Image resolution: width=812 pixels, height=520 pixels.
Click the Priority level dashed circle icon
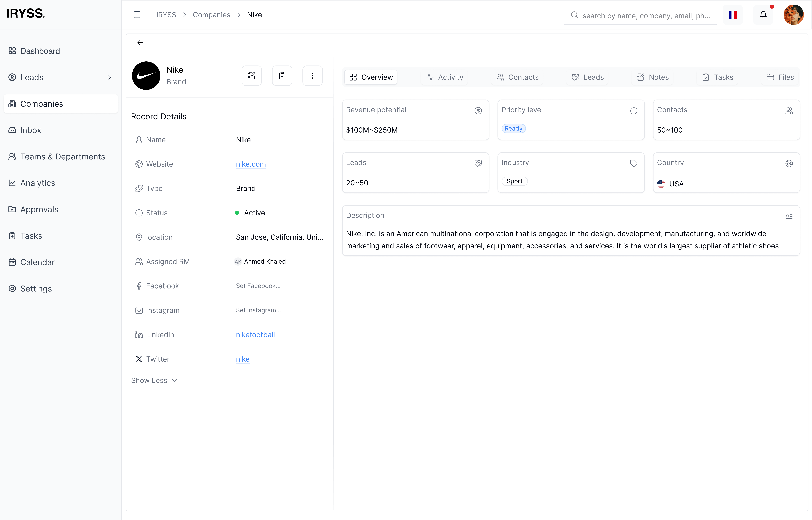click(633, 111)
